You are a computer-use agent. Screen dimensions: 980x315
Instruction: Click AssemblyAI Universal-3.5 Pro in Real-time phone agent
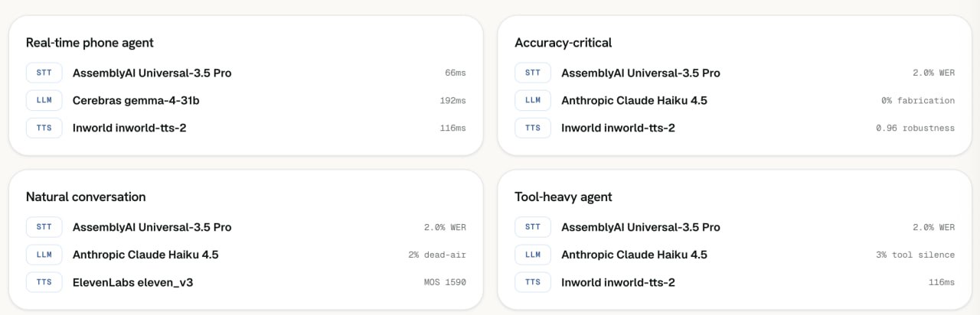pos(152,73)
